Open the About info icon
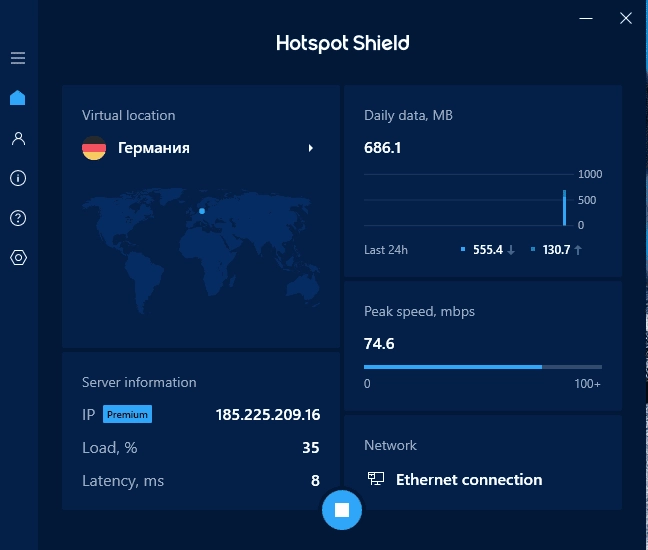The height and width of the screenshot is (550, 648). tap(18, 178)
